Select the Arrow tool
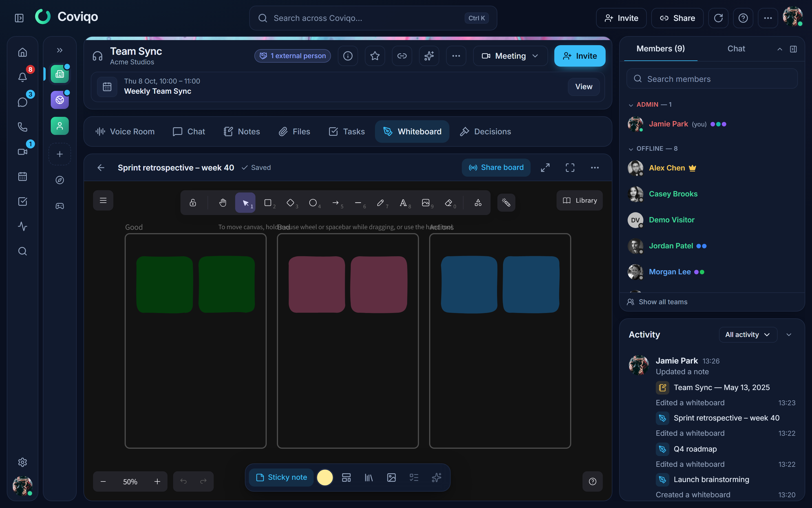This screenshot has width=812, height=508. click(335, 203)
